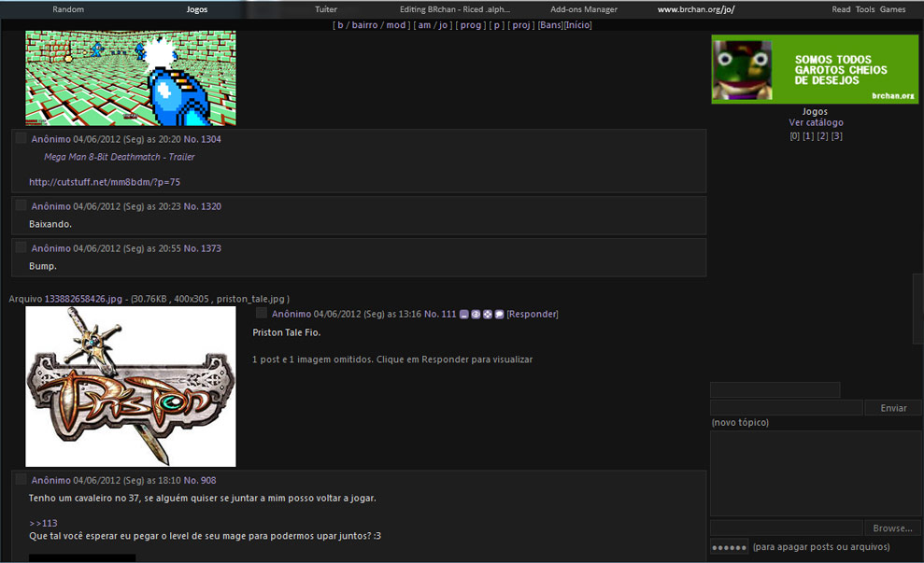Click the page vertical scrollbar
Image resolution: width=924 pixels, height=563 pixels.
point(918,308)
